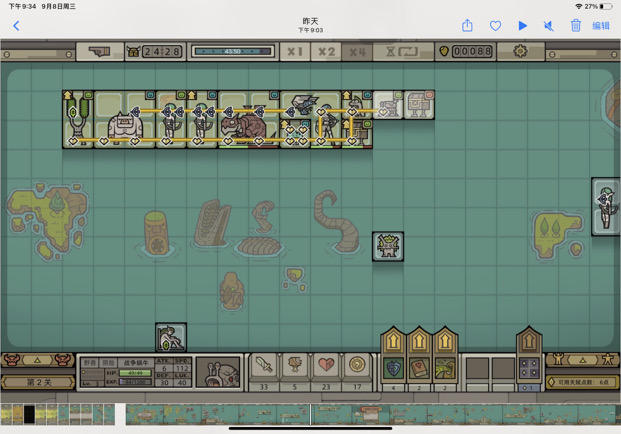Expand the monster panel triangle at bottom left
Viewport: 621px width, 434px height.
point(37,360)
